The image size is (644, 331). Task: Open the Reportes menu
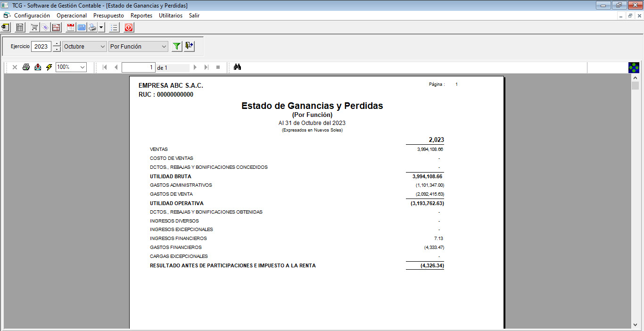pyautogui.click(x=141, y=16)
